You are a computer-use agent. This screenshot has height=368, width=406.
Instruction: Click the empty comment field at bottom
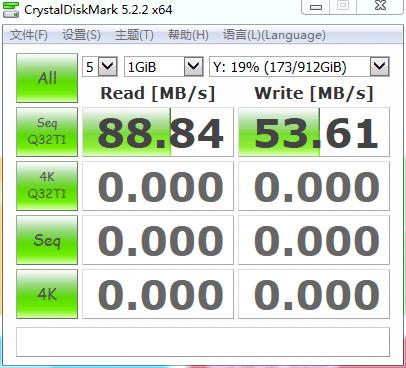pyautogui.click(x=203, y=342)
